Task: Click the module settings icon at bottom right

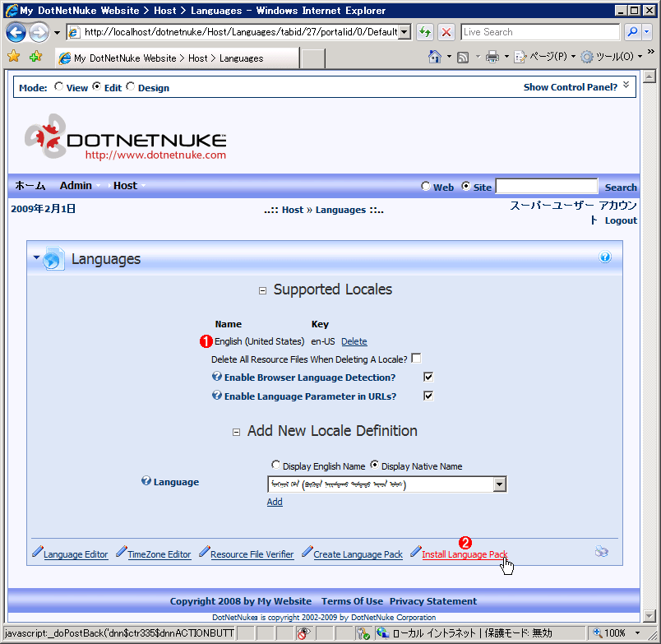Action: pyautogui.click(x=602, y=552)
